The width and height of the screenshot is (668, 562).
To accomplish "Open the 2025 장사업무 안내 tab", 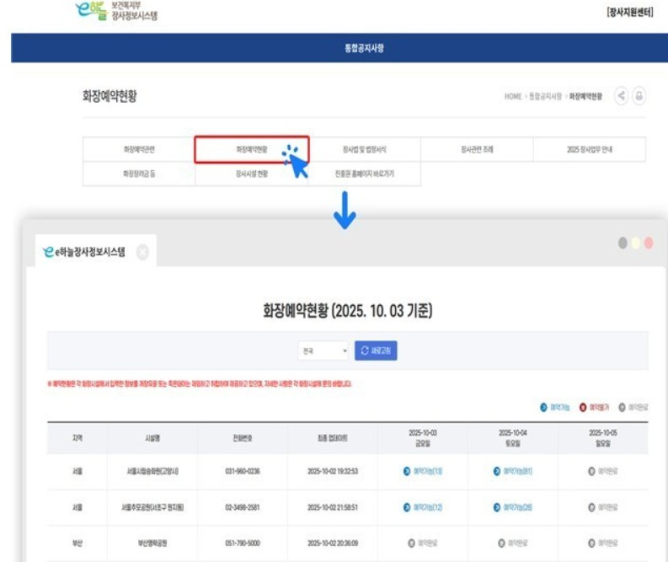I will point(589,150).
